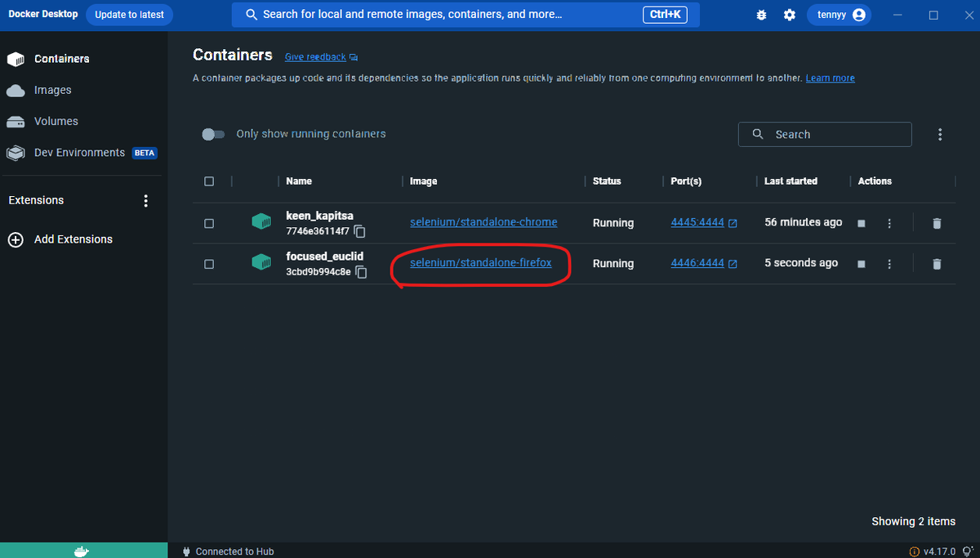
Task: Click the Images cloud icon
Action: pyautogui.click(x=16, y=90)
